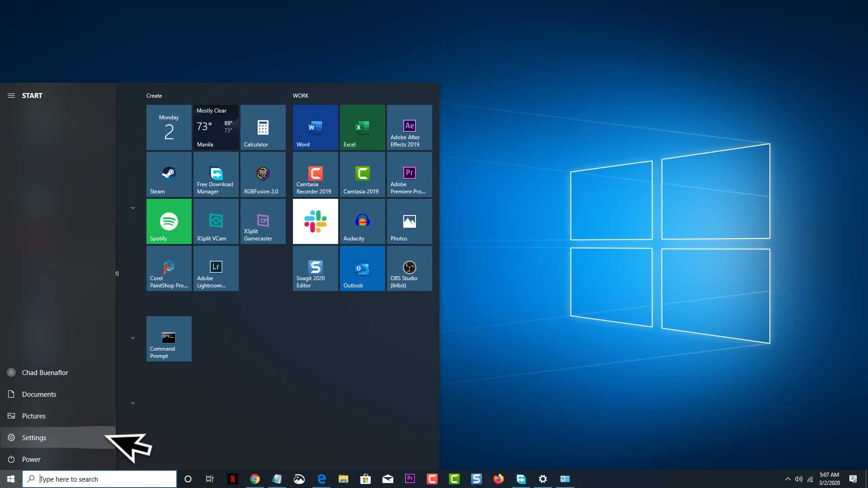Screen dimensions: 868x488
Task: Launch Snagit 2020 Editor tile
Action: [315, 268]
